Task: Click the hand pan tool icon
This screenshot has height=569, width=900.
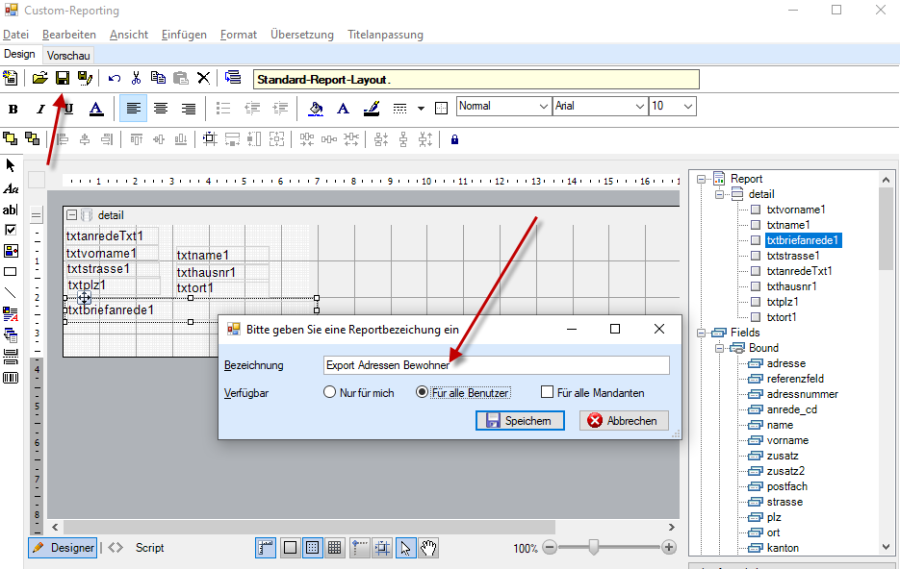Action: pyautogui.click(x=428, y=548)
